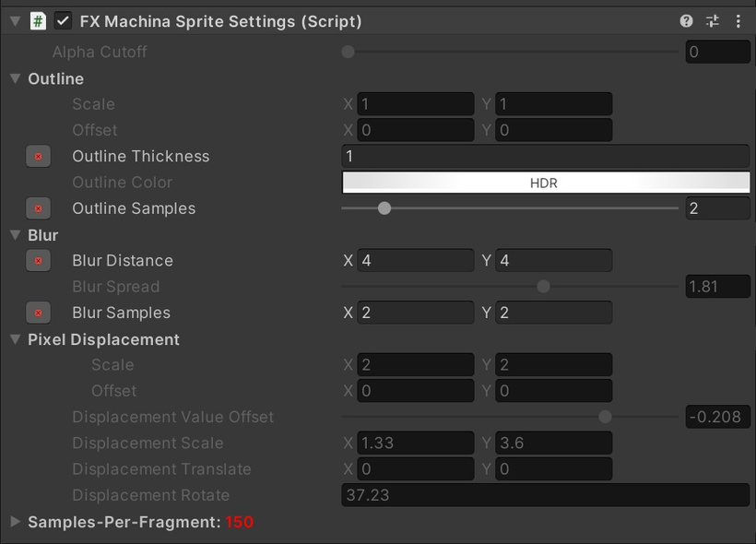Expand the Samples-Per-Fragment foldout
The width and height of the screenshot is (756, 544).
[16, 522]
